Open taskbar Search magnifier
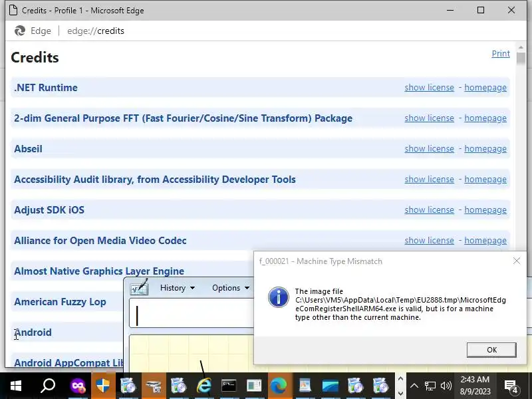Image resolution: width=532 pixels, height=399 pixels. click(48, 386)
